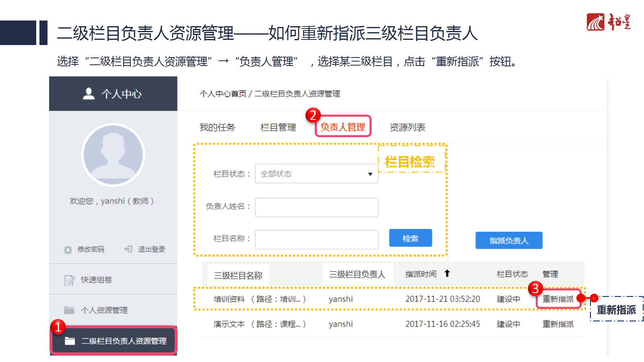Click the 快速组卷 document icon
This screenshot has height=362, width=644.
[x=69, y=280]
